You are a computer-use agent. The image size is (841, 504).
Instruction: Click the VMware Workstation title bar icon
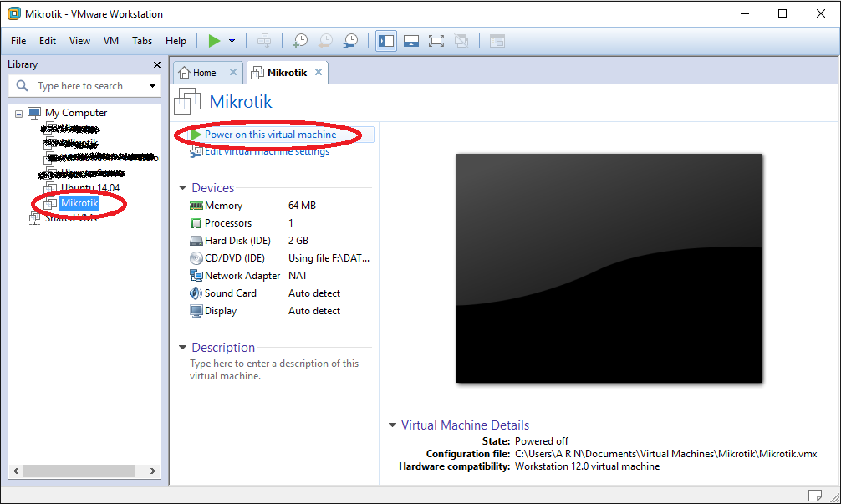[x=14, y=14]
